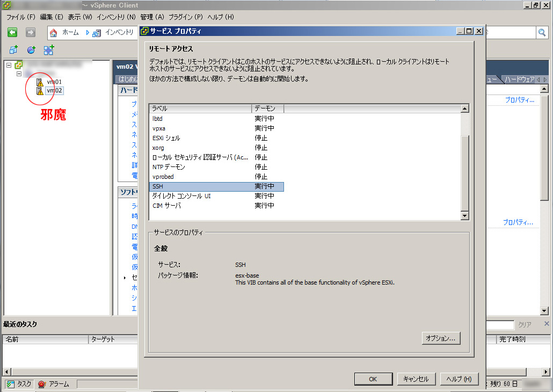Click the warning host icon beside vm02
Screen dimensions: 553x392
(x=40, y=91)
